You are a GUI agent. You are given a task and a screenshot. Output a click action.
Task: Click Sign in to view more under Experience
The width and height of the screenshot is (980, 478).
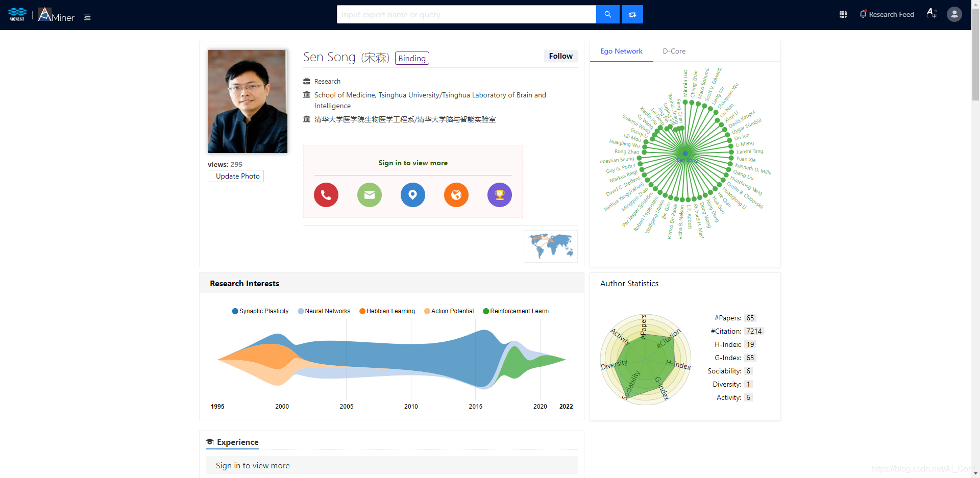253,465
